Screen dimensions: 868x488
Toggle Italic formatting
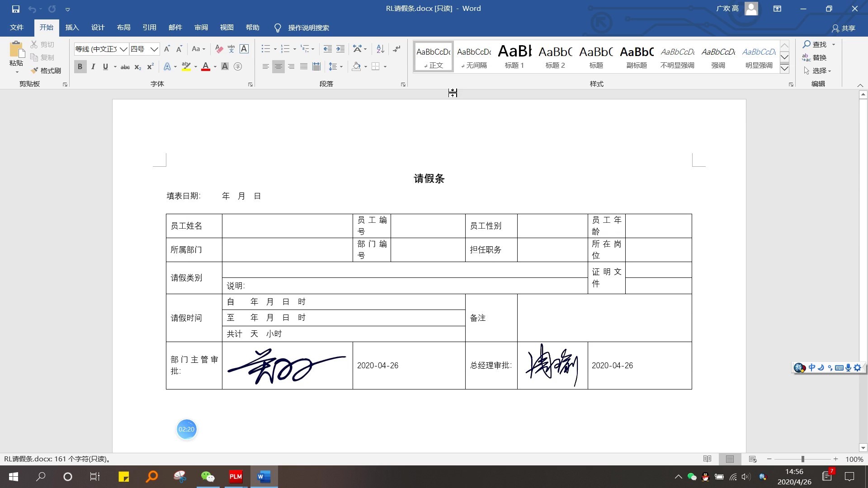[93, 67]
